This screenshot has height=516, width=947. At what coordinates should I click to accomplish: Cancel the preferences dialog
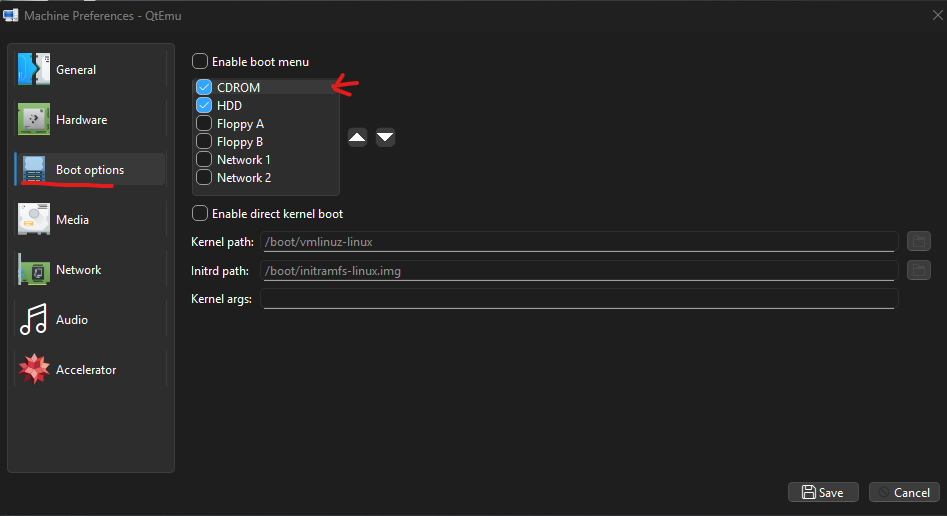click(x=903, y=492)
